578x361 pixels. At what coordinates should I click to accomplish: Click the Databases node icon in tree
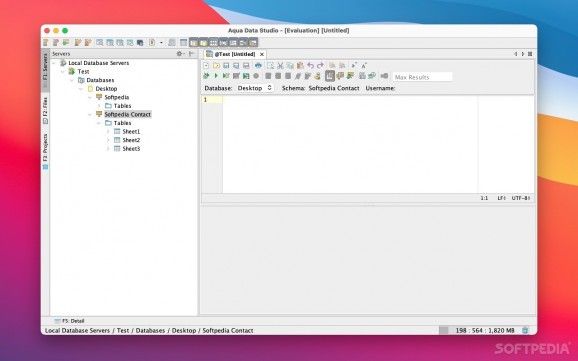tap(81, 80)
